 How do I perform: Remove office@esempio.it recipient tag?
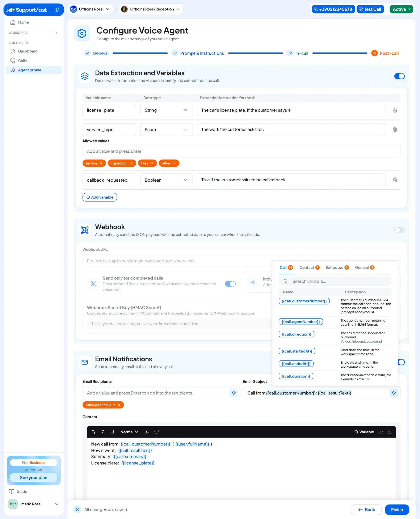(119, 405)
